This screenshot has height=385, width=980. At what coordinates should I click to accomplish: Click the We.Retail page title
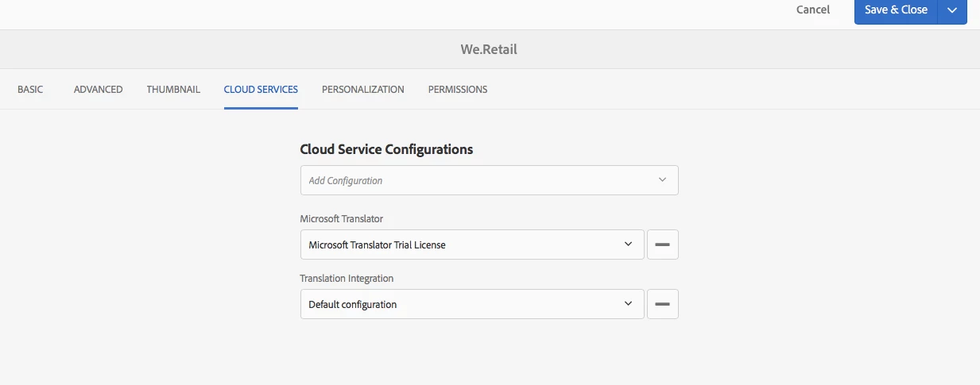[489, 49]
